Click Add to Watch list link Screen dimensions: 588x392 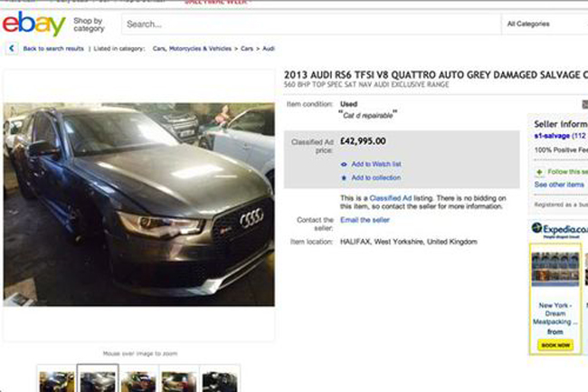click(376, 164)
